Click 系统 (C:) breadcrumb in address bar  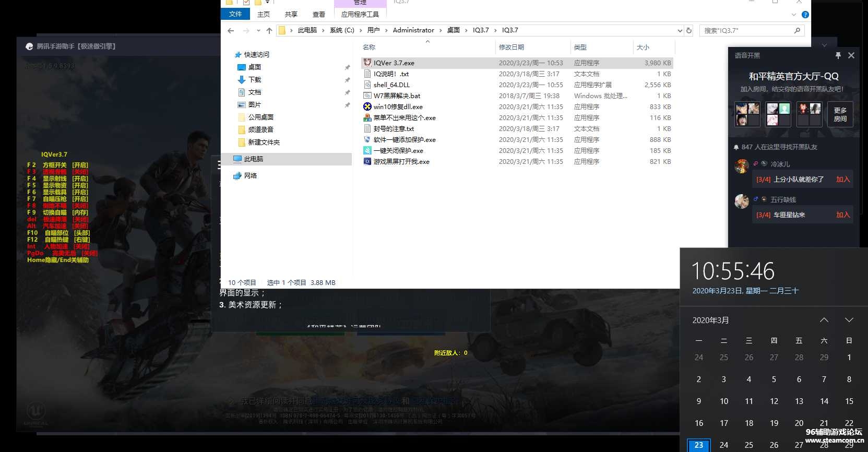click(x=342, y=30)
